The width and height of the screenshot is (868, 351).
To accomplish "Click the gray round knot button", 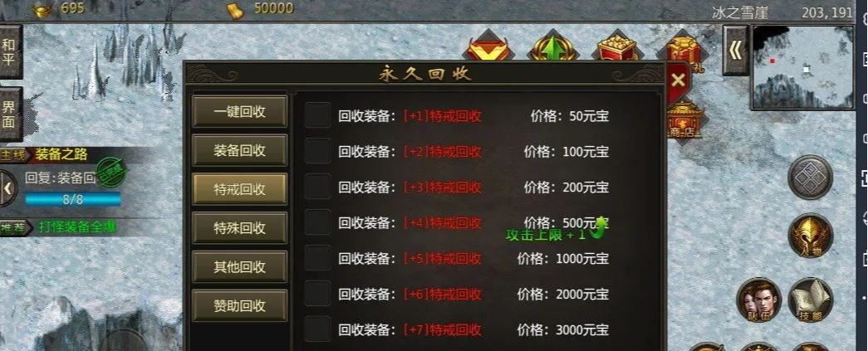I will pos(811,178).
